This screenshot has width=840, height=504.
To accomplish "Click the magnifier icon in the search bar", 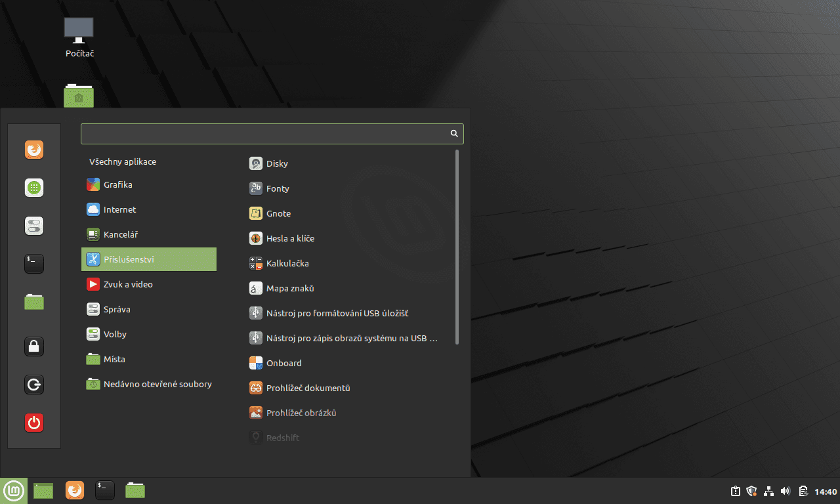I will pos(453,133).
